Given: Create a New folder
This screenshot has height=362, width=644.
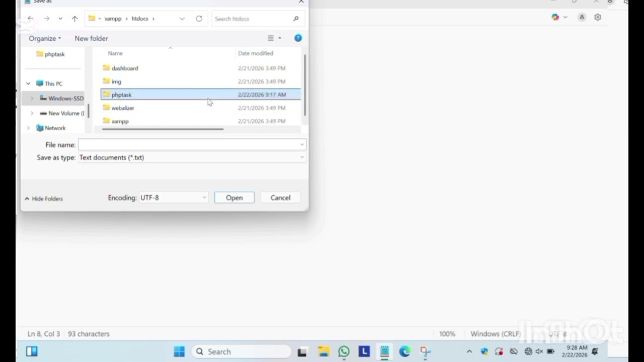Looking at the screenshot, I should 91,38.
